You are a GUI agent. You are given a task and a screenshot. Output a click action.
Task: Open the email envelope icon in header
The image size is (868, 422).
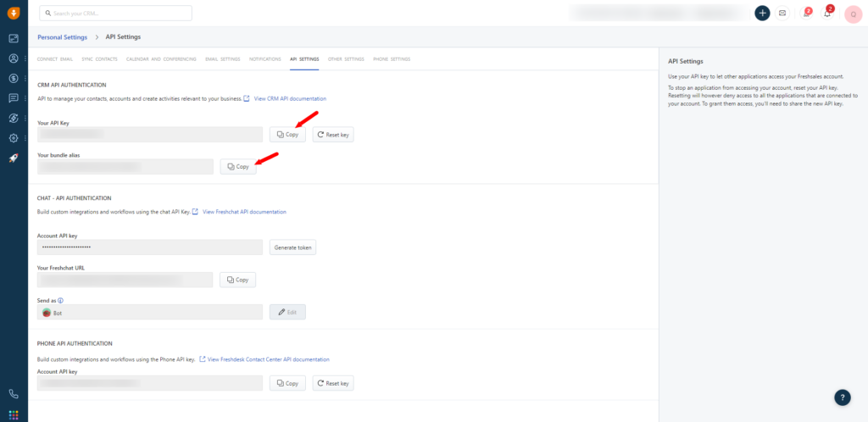(782, 14)
